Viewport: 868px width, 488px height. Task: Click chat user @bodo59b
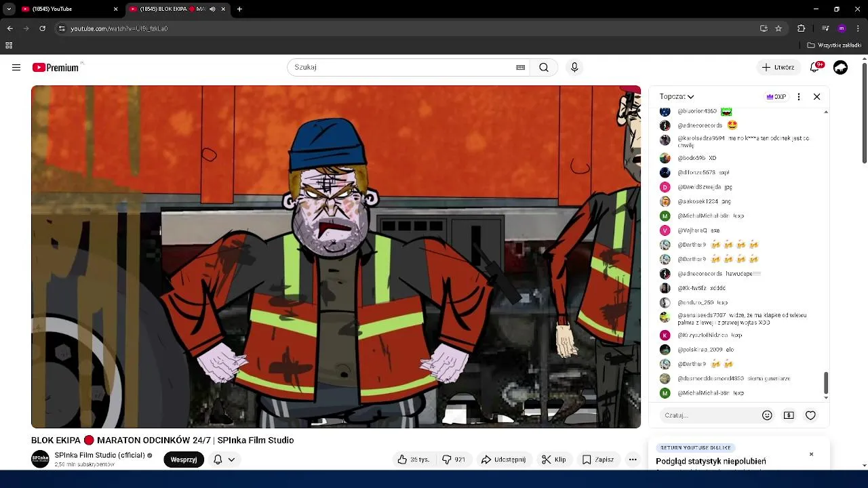click(x=693, y=158)
